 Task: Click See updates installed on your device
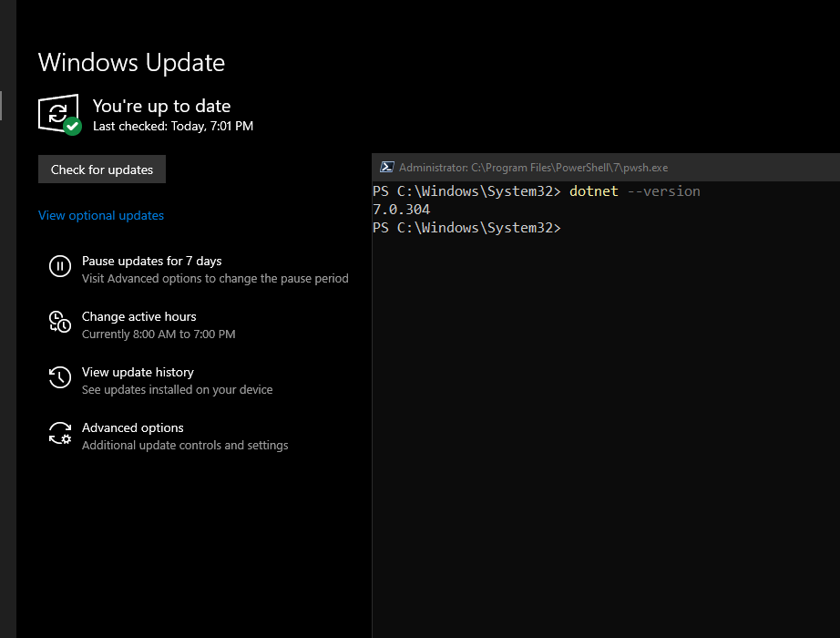pos(177,390)
